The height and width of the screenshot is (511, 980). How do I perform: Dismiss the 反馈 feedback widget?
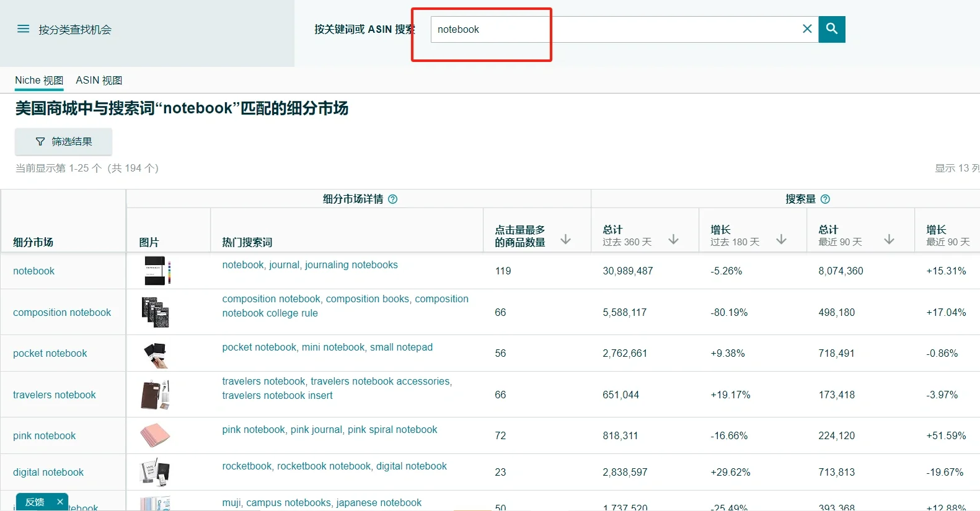pyautogui.click(x=60, y=502)
